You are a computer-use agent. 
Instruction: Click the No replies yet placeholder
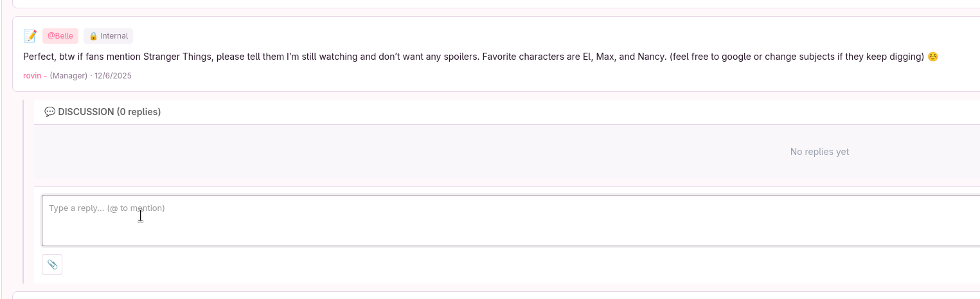pyautogui.click(x=819, y=152)
